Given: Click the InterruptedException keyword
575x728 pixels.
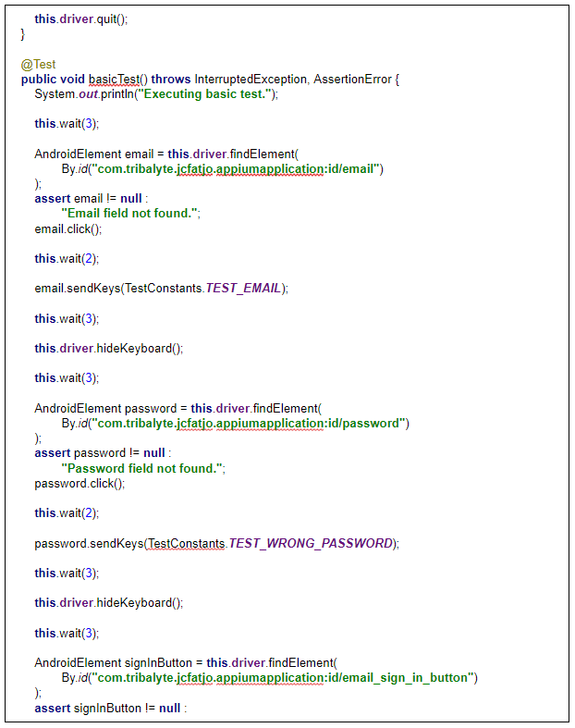Looking at the screenshot, I should (x=250, y=80).
